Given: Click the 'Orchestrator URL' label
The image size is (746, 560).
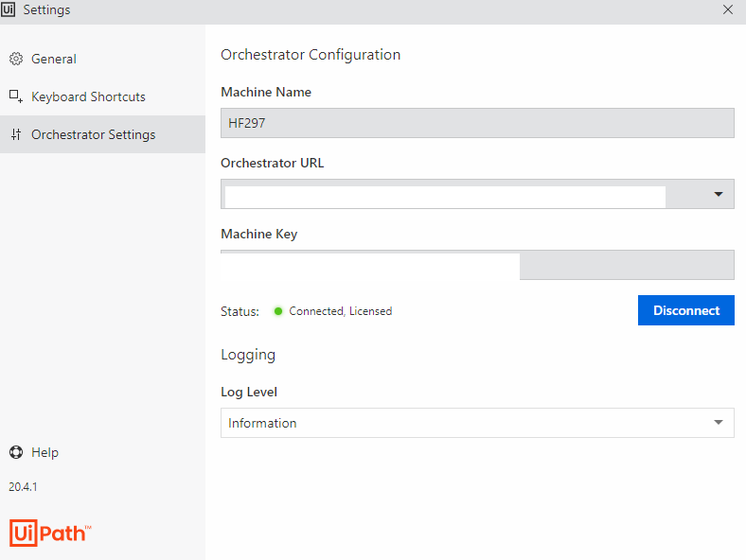Looking at the screenshot, I should (x=272, y=163).
